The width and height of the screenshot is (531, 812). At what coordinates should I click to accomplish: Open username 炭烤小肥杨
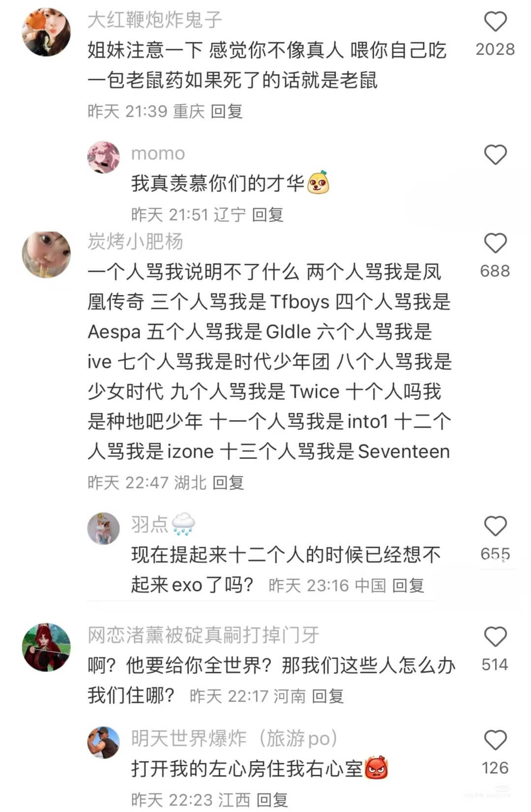point(136,241)
